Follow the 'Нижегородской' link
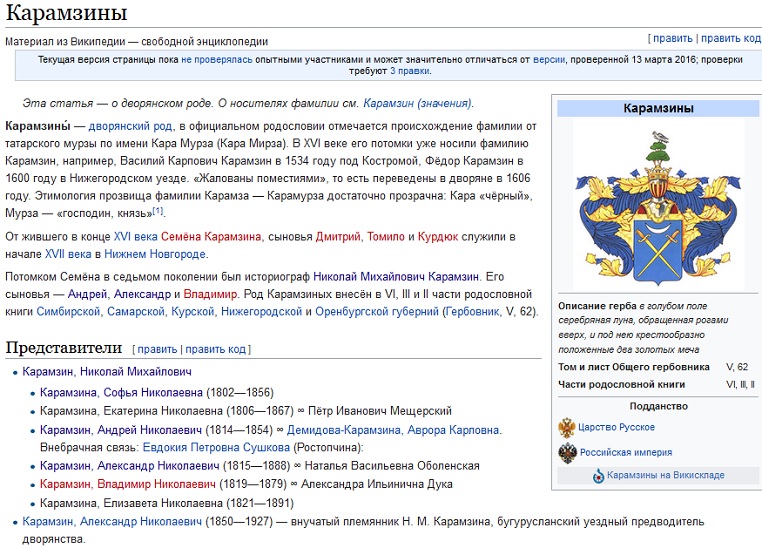The width and height of the screenshot is (762, 548). point(261,312)
